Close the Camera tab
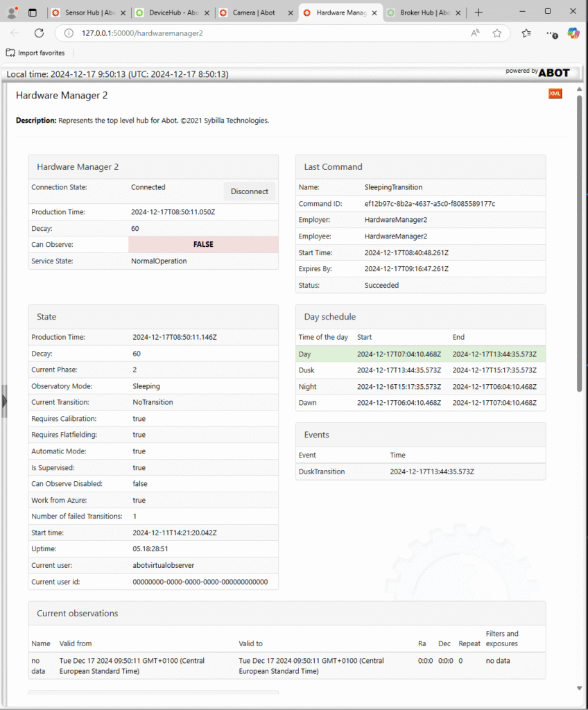The width and height of the screenshot is (588, 710). (x=291, y=13)
